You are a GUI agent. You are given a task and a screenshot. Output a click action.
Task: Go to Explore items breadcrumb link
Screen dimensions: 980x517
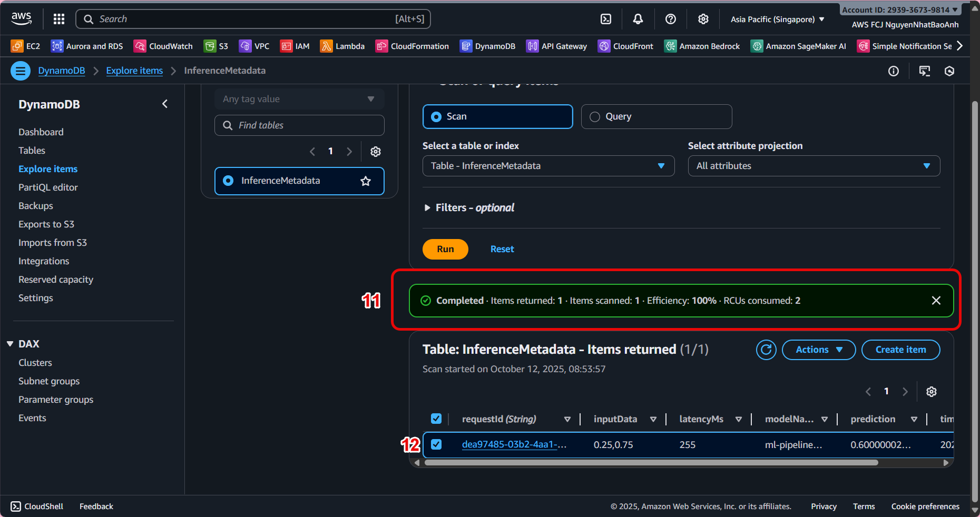(x=134, y=71)
